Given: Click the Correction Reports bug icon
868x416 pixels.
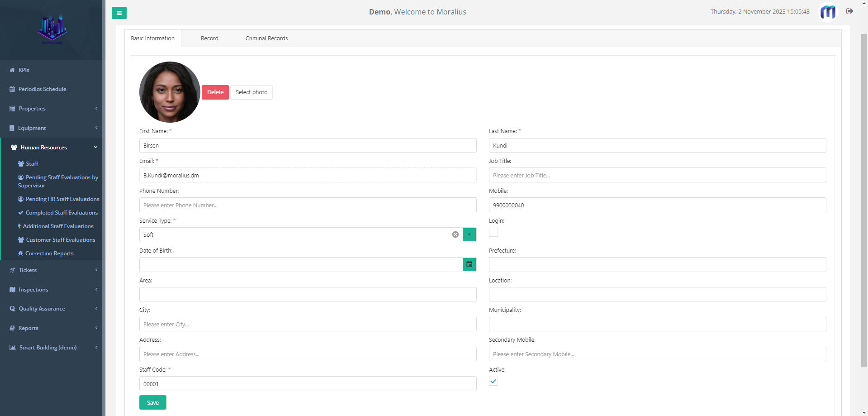Looking at the screenshot, I should pyautogui.click(x=20, y=253).
